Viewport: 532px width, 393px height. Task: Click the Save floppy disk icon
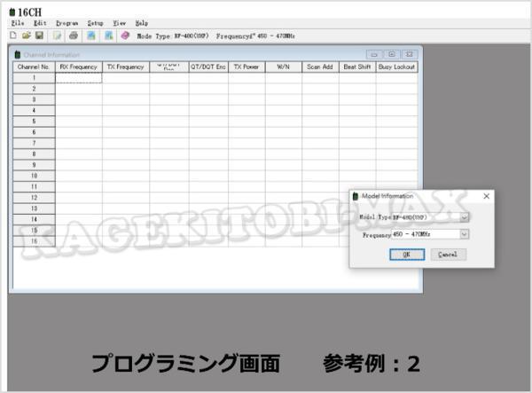point(39,35)
